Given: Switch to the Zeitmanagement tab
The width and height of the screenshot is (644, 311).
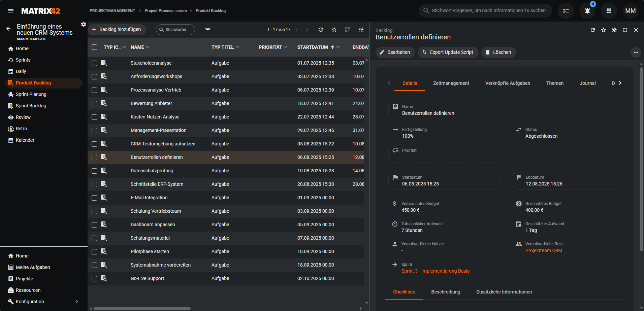Looking at the screenshot, I should click(x=451, y=83).
